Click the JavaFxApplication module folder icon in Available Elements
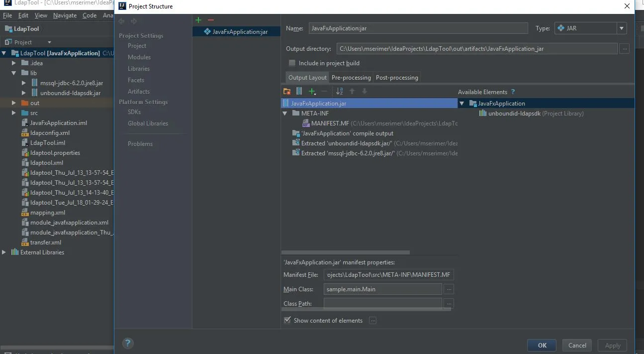This screenshot has width=644, height=354. pos(473,104)
